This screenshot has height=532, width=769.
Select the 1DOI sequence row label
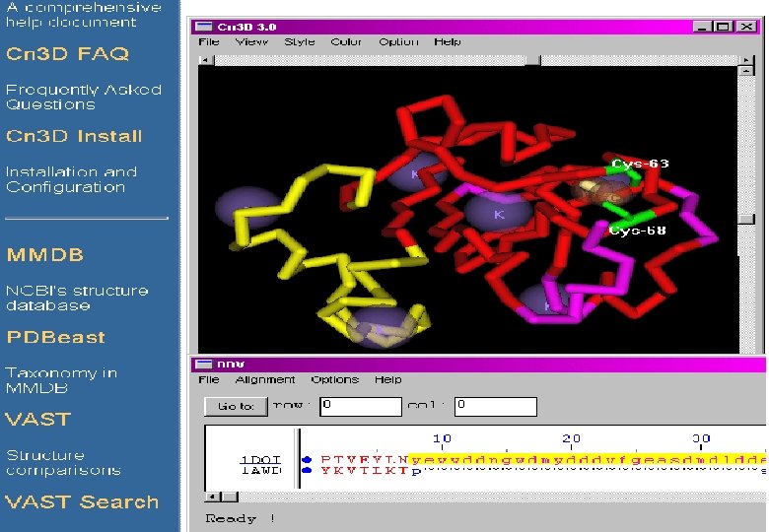pyautogui.click(x=260, y=460)
